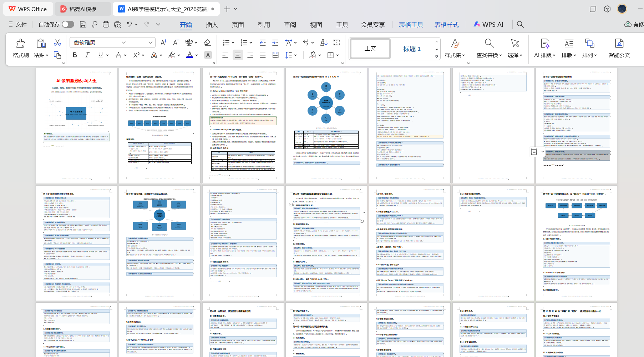Click the show/hide paragraph marks icon
This screenshot has height=357, width=644.
click(306, 42)
